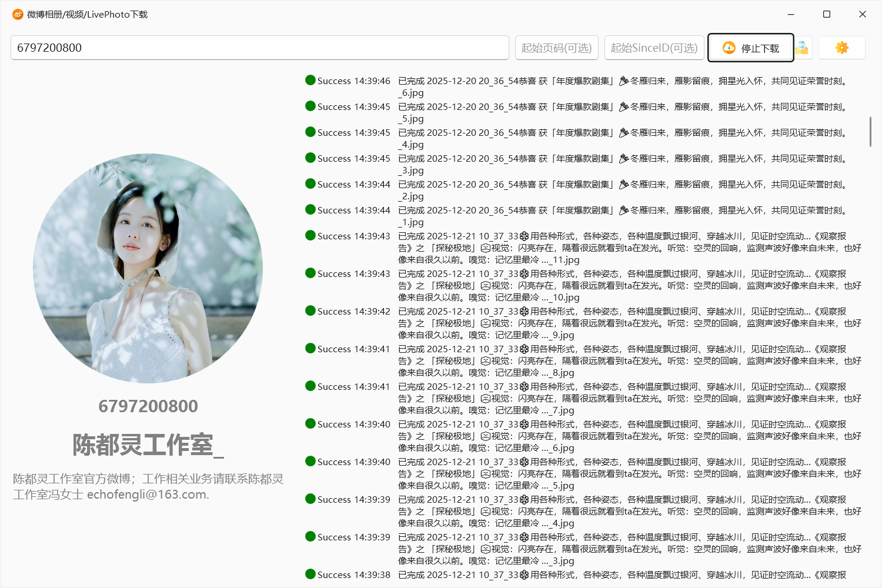Focus the user ID field containing 6797200800
This screenshot has width=882, height=588.
pyautogui.click(x=260, y=48)
